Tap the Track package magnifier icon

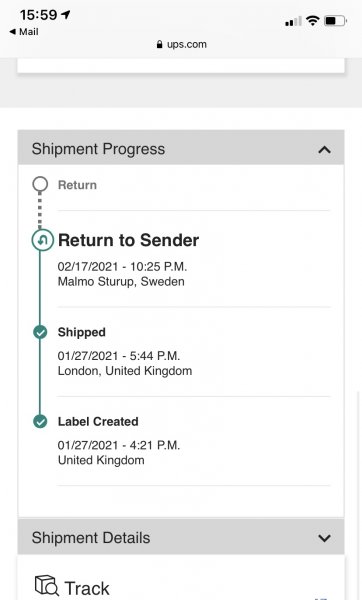click(x=46, y=585)
